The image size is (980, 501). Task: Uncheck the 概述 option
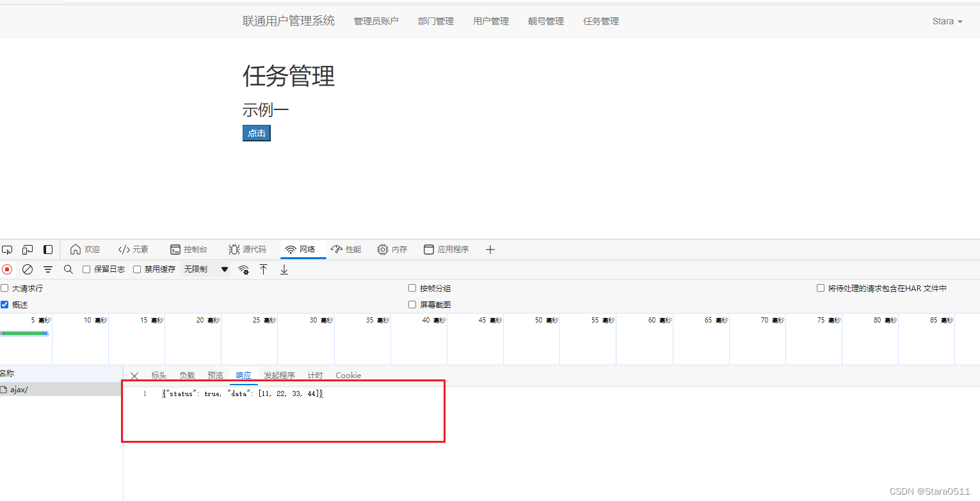pyautogui.click(x=4, y=305)
